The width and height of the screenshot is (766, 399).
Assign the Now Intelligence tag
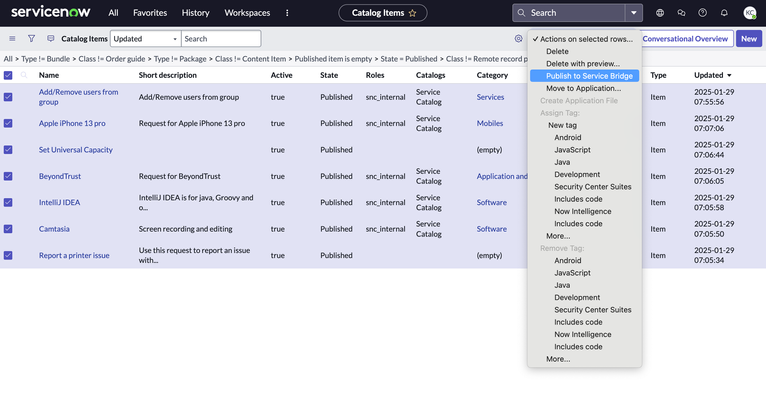point(584,211)
